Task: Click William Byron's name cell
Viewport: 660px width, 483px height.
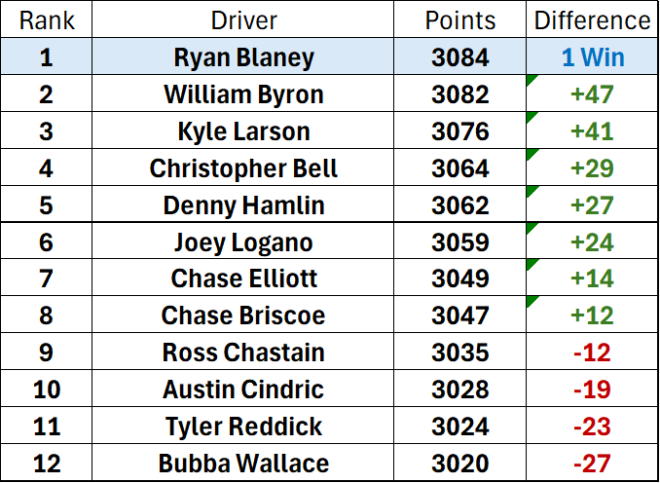Action: point(244,95)
